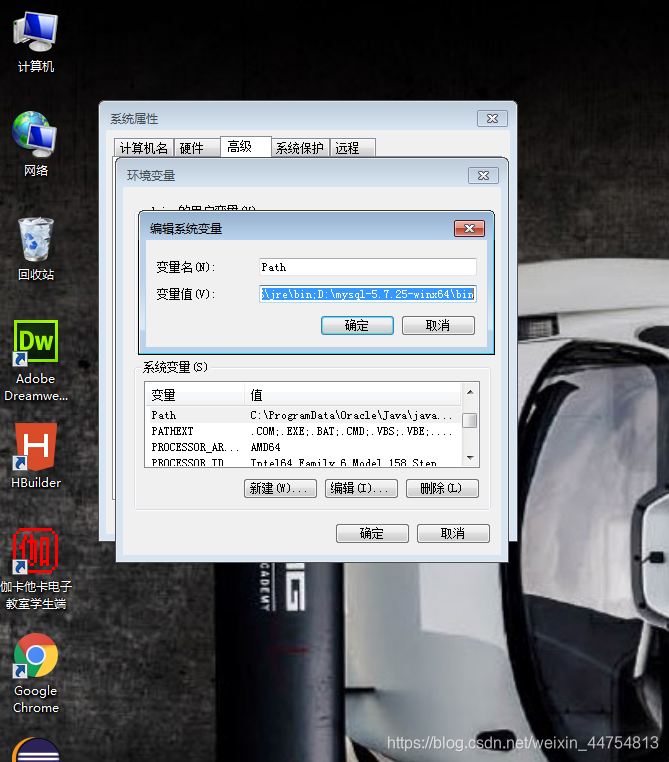Switch to the 系统保护 tab

(x=300, y=148)
